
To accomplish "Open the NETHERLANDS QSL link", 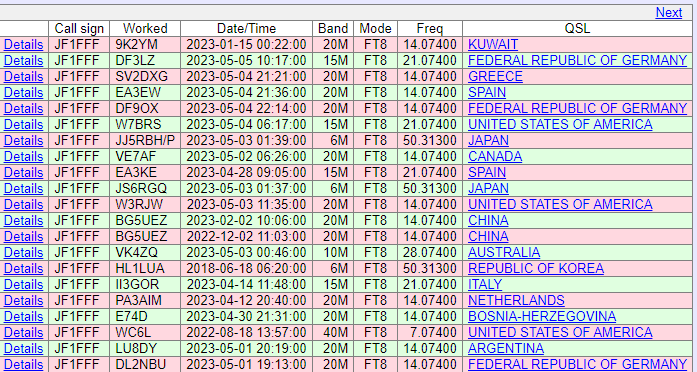I will (x=516, y=300).
